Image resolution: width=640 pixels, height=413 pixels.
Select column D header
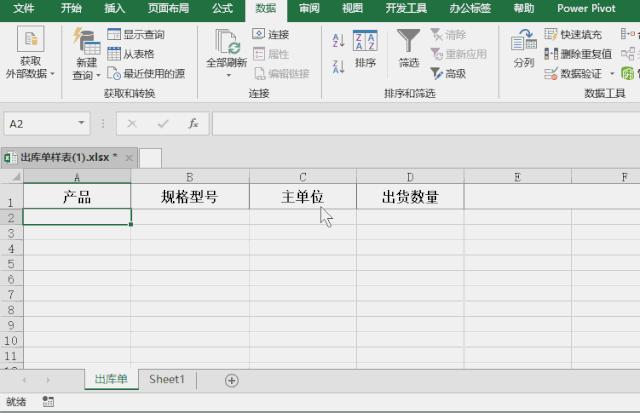click(x=410, y=177)
